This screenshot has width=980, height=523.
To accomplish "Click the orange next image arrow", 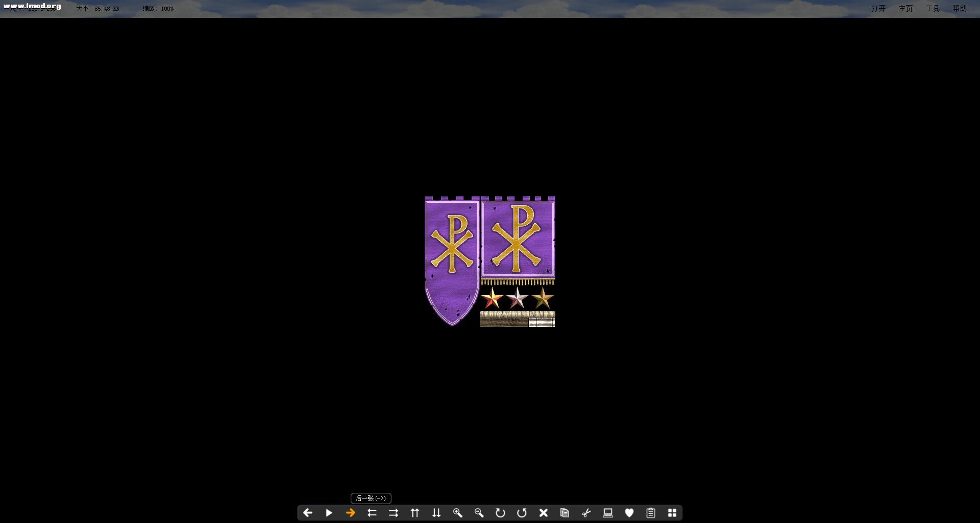I will [351, 513].
